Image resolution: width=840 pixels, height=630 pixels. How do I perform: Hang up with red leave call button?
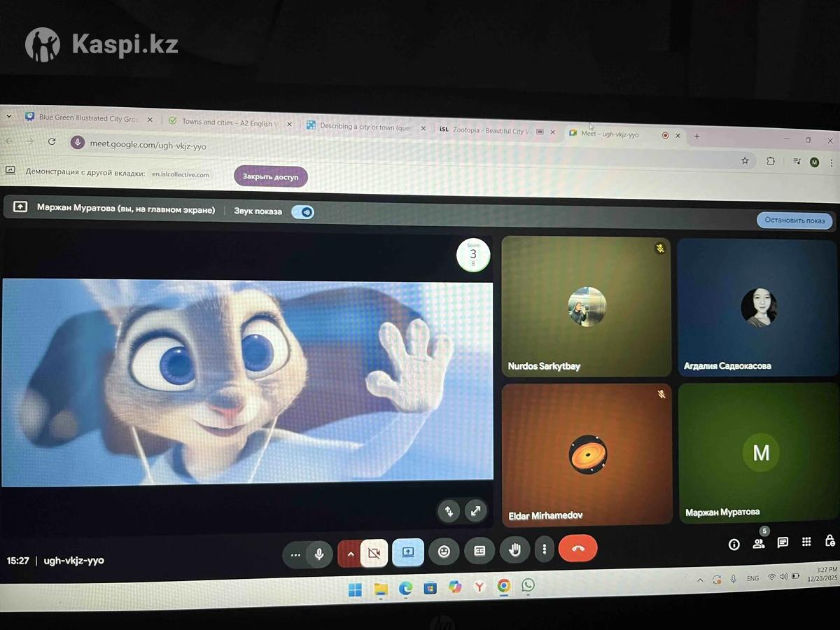pos(577,548)
